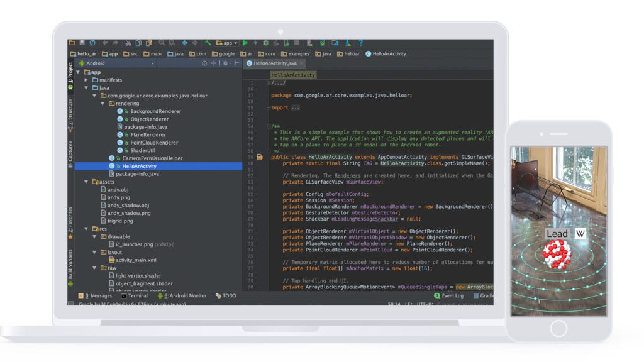Toggle the Z: Structure tool window
The height and width of the screenshot is (362, 644).
pyautogui.click(x=70, y=116)
